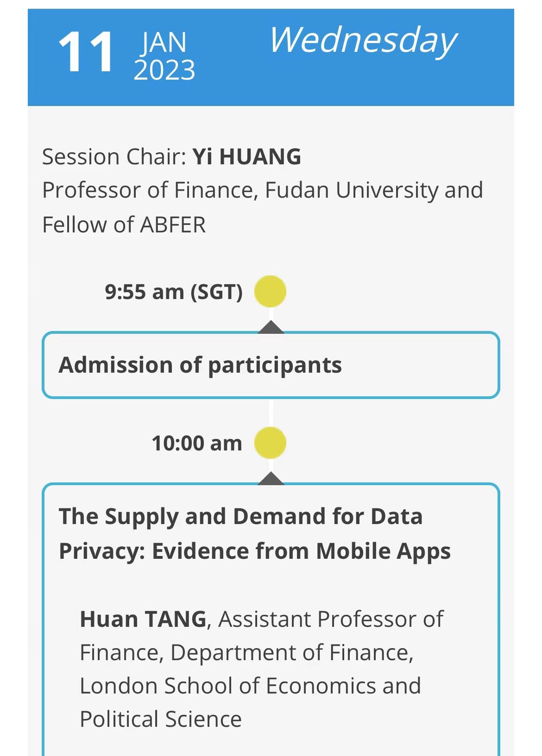Select the Admission of participants card

coord(271,365)
